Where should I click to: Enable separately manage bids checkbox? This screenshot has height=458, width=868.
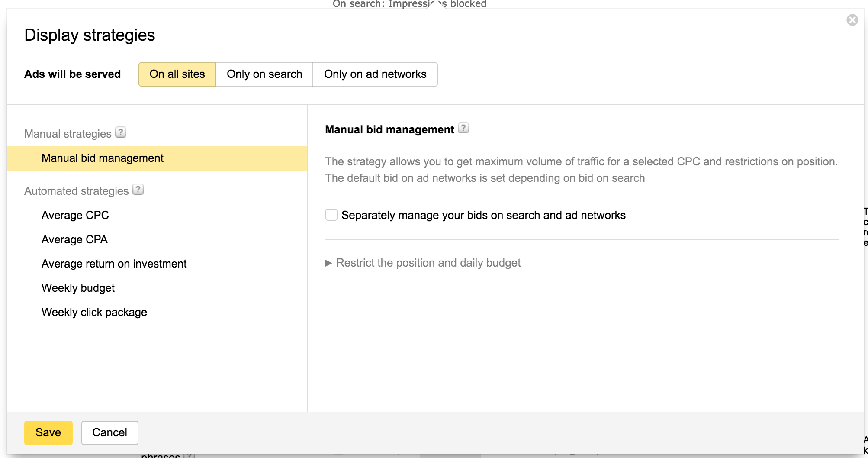[x=331, y=215]
